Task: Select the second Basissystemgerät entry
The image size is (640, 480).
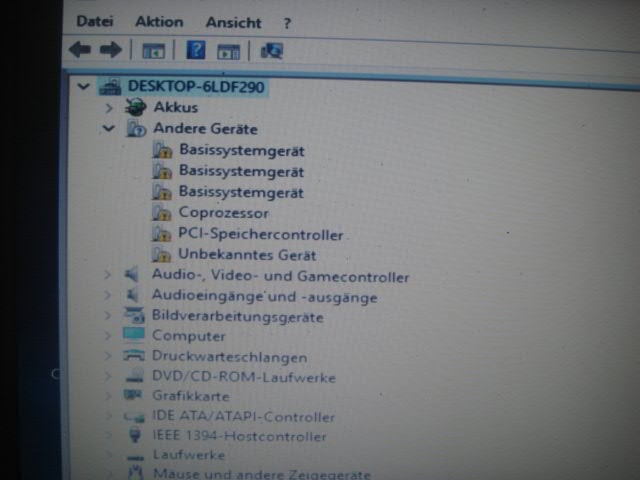Action: click(242, 171)
